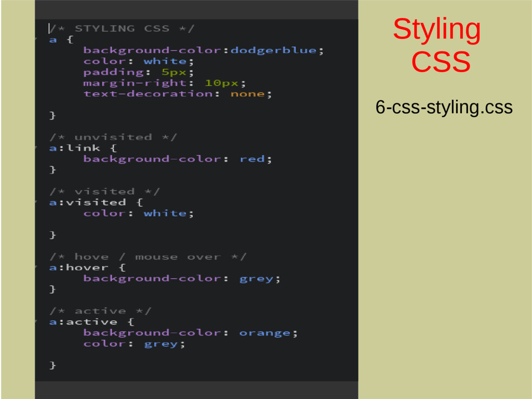
Task: Click the '6-css-styling.css' file name
Action: pos(444,108)
